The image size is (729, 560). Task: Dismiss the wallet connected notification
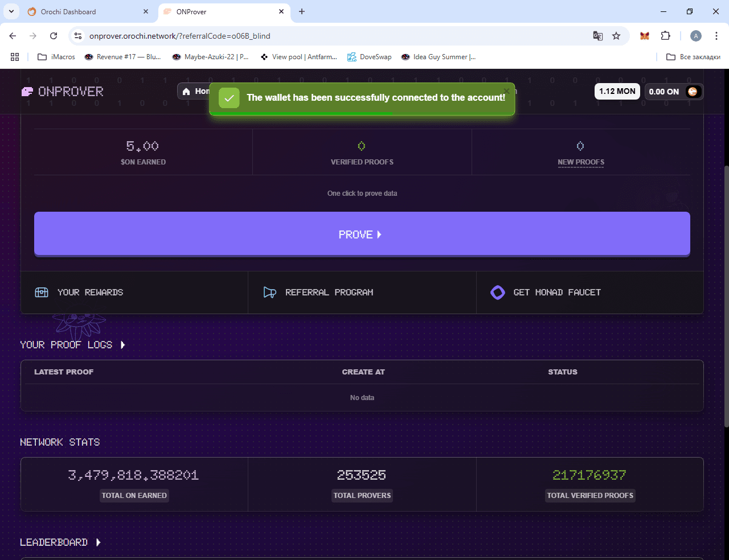pos(506,91)
